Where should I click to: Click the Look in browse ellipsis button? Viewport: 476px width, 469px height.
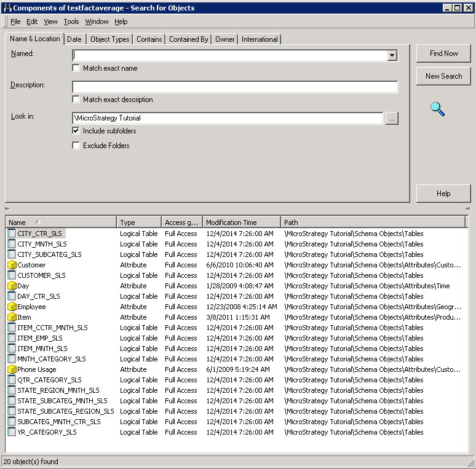[392, 118]
